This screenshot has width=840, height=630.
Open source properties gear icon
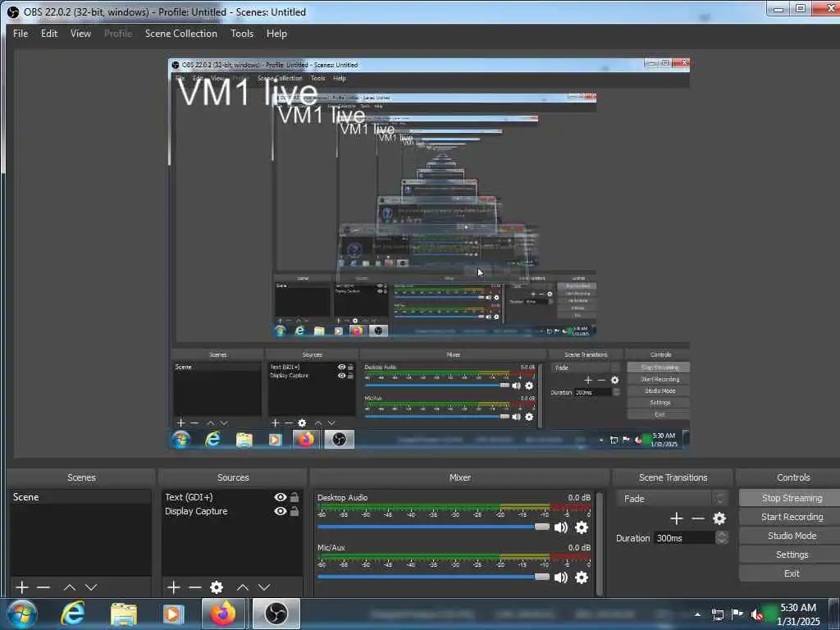coord(217,587)
